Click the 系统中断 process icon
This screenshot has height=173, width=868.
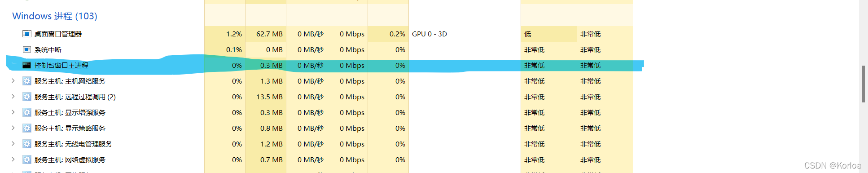pyautogui.click(x=27, y=49)
